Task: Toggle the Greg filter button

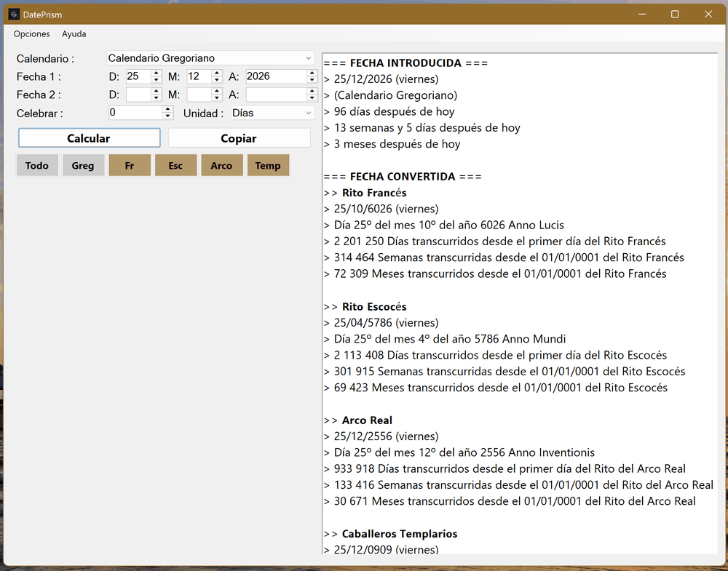Action: click(x=83, y=166)
